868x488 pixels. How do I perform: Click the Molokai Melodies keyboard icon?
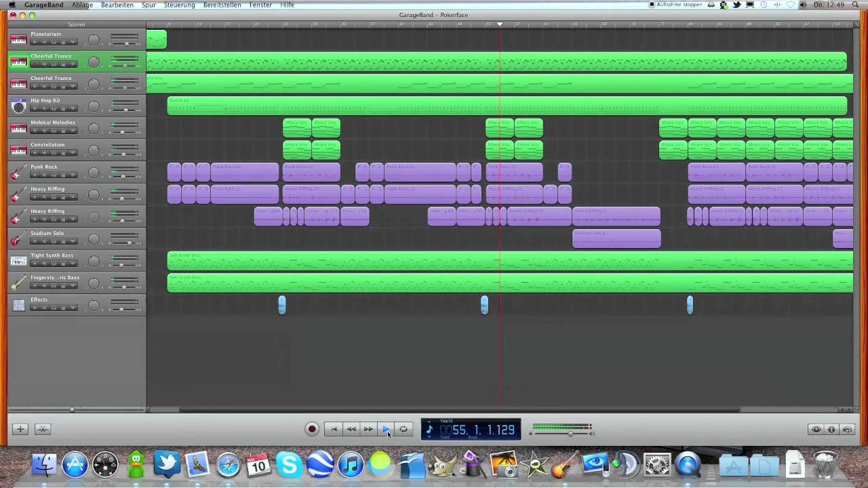[x=18, y=127]
